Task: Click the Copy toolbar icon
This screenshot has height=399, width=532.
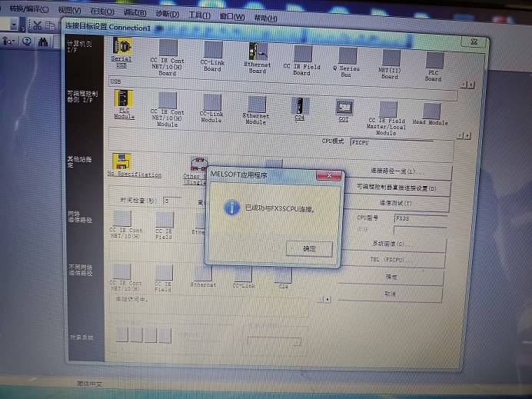Action: click(50, 26)
